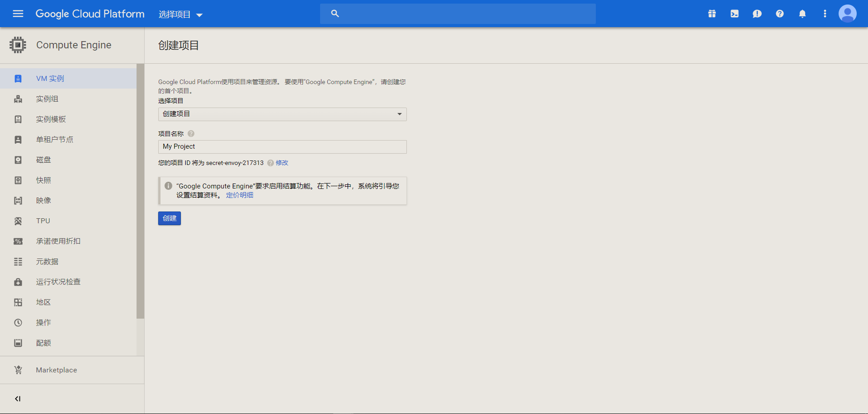The height and width of the screenshot is (414, 868).
Task: Click the 实例组 sidebar icon
Action: [18, 99]
